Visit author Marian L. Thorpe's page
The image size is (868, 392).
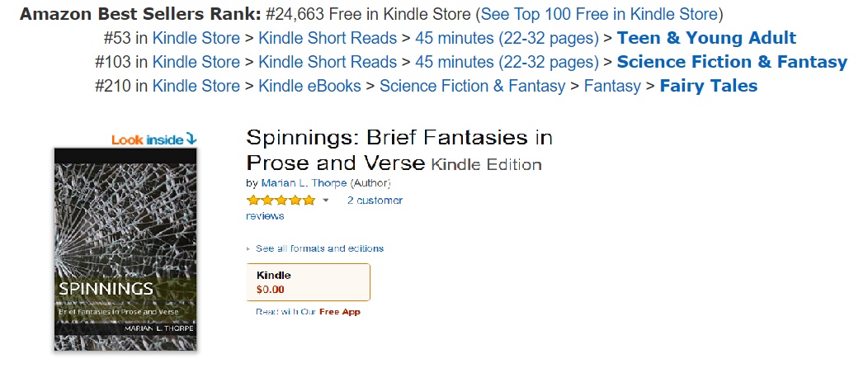click(304, 182)
